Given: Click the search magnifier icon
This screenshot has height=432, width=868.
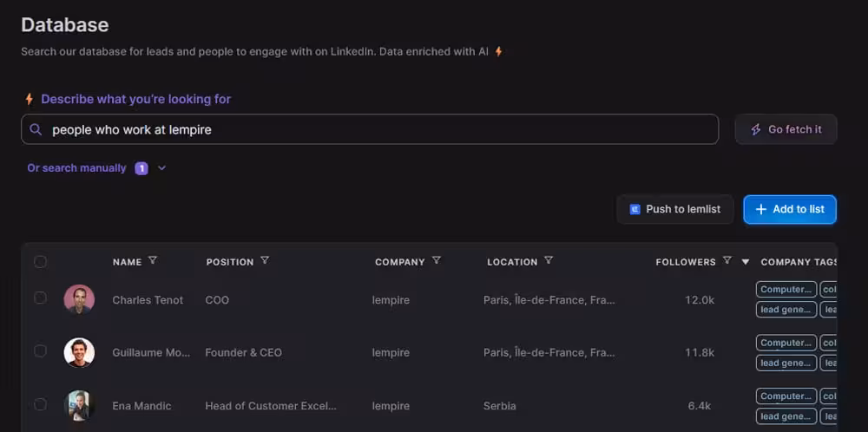Looking at the screenshot, I should point(36,129).
